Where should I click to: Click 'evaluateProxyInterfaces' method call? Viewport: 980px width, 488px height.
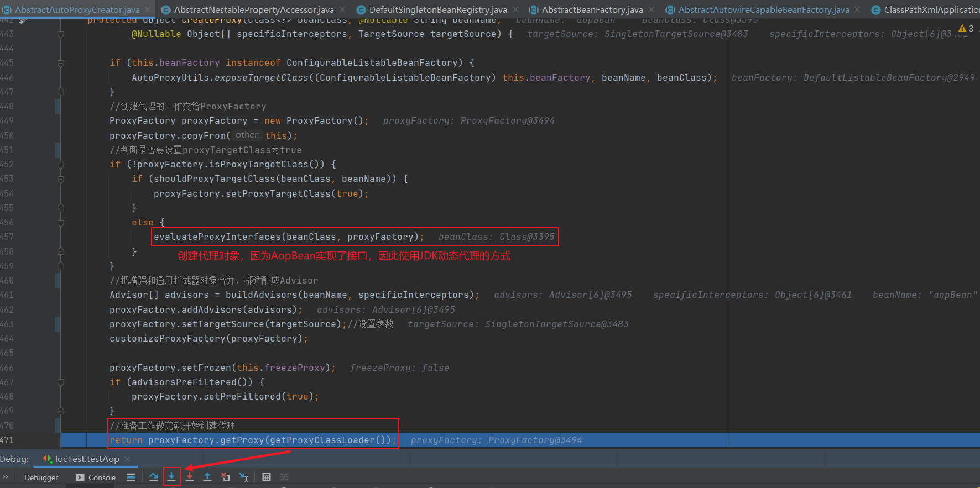[217, 237]
